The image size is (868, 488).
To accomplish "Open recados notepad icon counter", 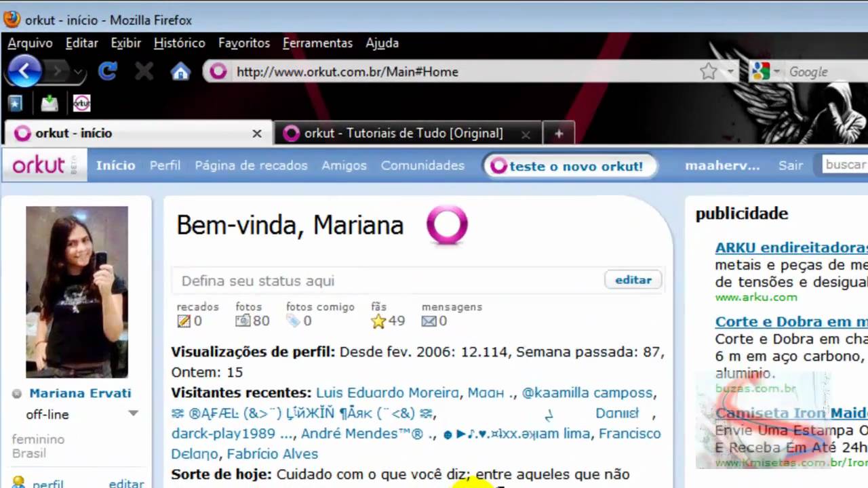I will [184, 321].
